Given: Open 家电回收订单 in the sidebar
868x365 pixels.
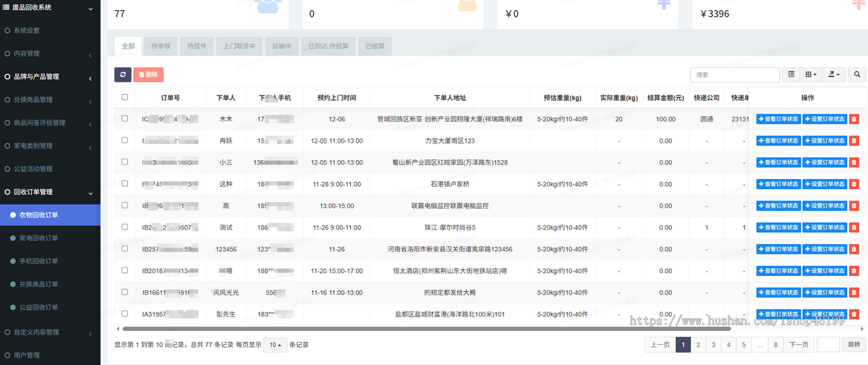Looking at the screenshot, I should click(50, 238).
